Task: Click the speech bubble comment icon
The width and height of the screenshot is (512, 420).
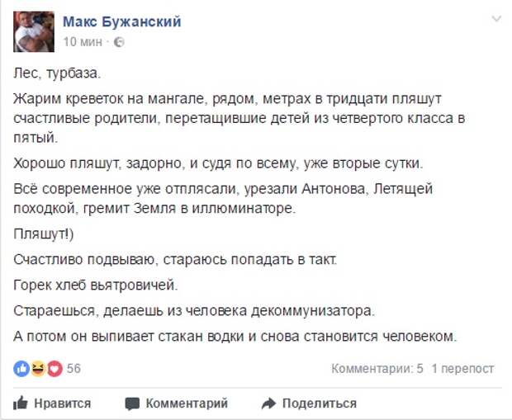Action: click(132, 404)
